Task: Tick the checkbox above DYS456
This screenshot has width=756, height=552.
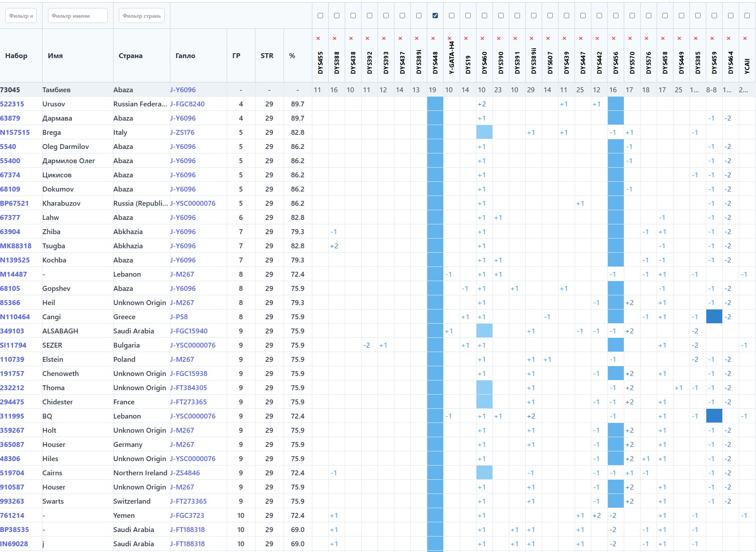Action: [x=616, y=16]
